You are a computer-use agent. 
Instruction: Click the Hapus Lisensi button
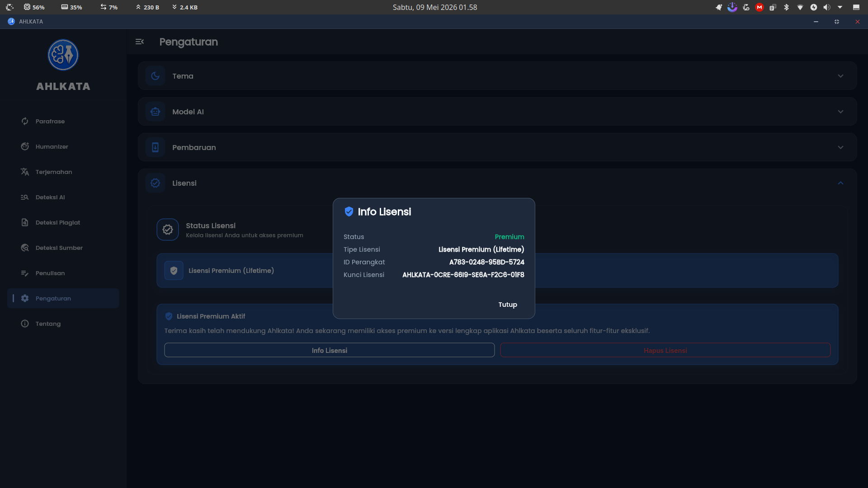pos(665,350)
